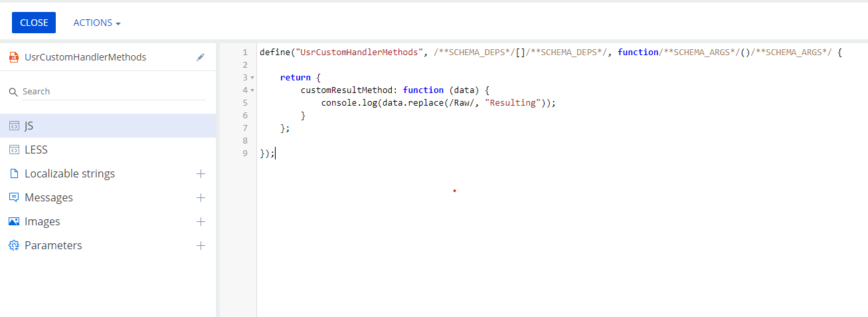Collapse code fold arrow at line 3
Screen dimensions: 868x317
252,78
